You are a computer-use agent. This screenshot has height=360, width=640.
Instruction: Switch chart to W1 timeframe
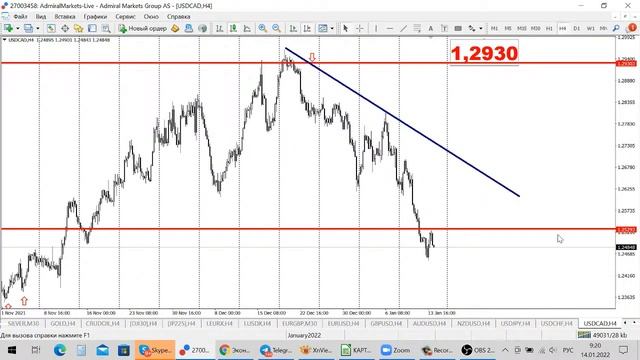pyautogui.click(x=590, y=28)
